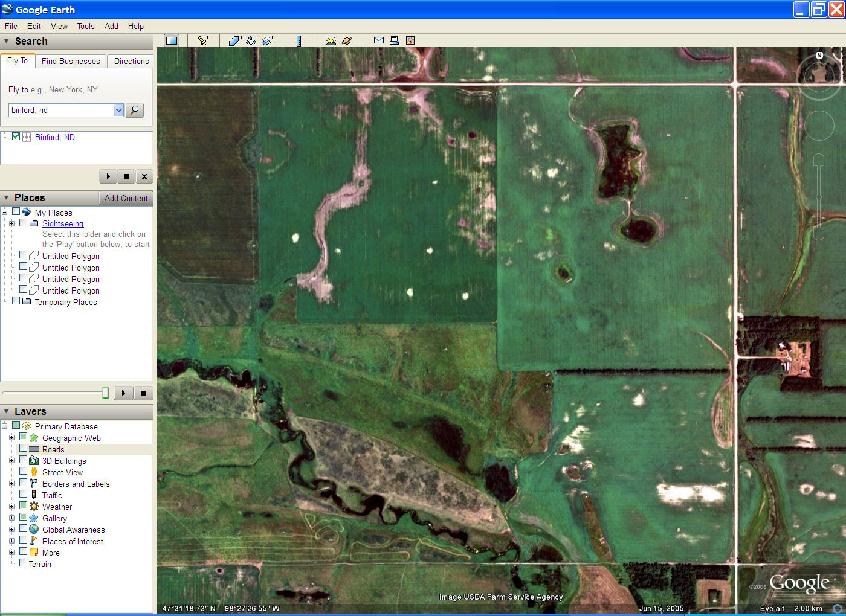Play the Places tour
Viewport: 846px width, 616px height.
tap(123, 393)
